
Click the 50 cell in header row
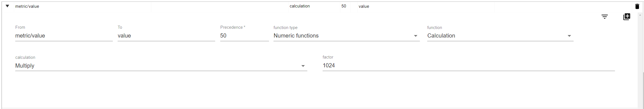[x=345, y=6]
